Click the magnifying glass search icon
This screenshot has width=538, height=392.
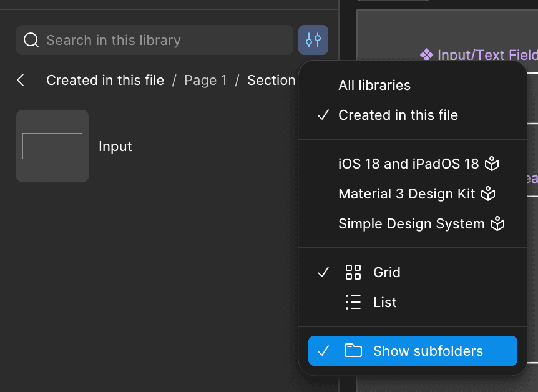tap(31, 39)
